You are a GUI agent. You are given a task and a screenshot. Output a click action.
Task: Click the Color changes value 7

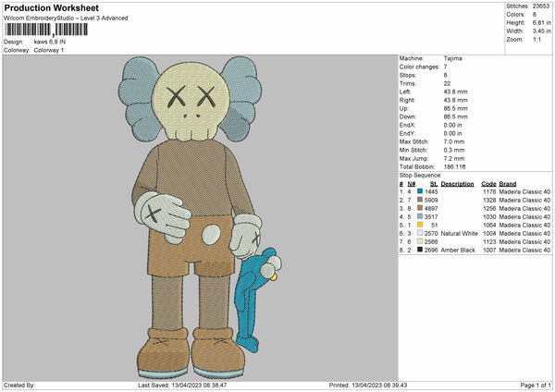tap(445, 67)
